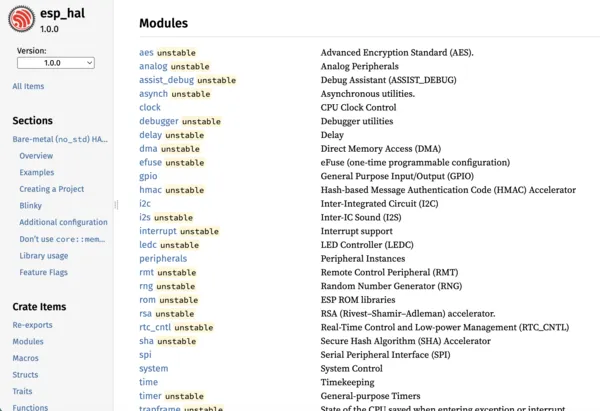The height and width of the screenshot is (411, 600).
Task: Open the aes module
Action: coord(146,52)
